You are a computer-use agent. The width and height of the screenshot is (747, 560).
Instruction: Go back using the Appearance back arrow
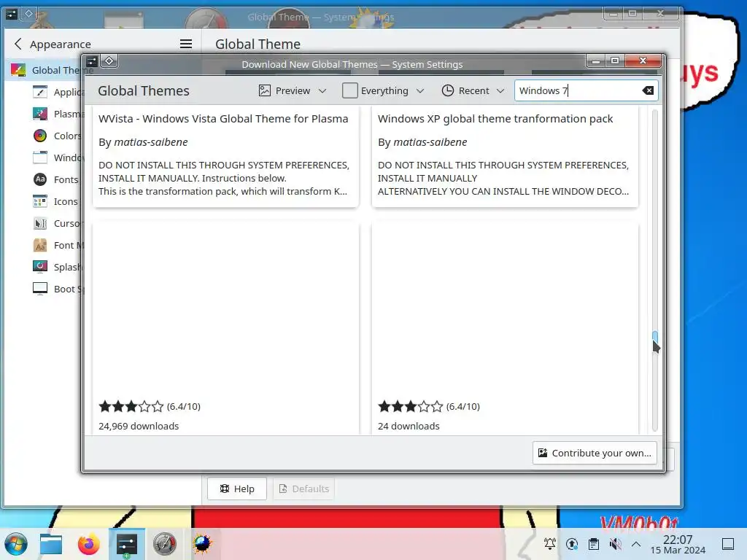[x=18, y=44]
